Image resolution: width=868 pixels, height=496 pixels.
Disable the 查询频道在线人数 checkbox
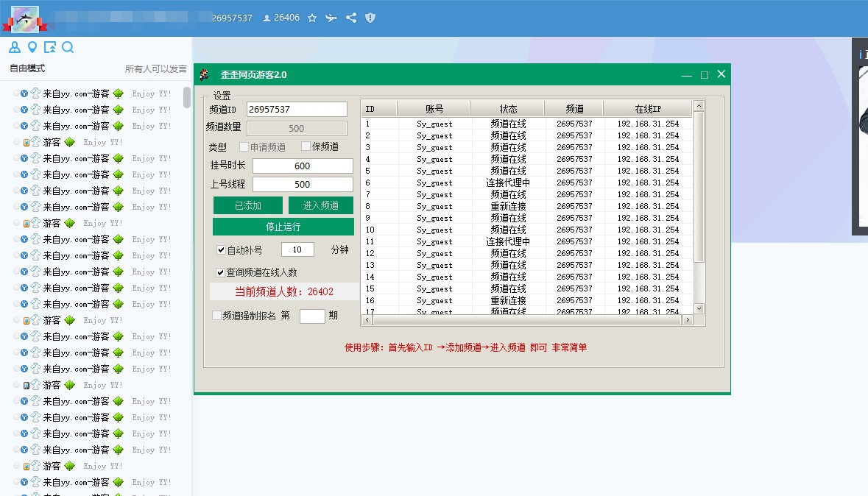(x=221, y=273)
